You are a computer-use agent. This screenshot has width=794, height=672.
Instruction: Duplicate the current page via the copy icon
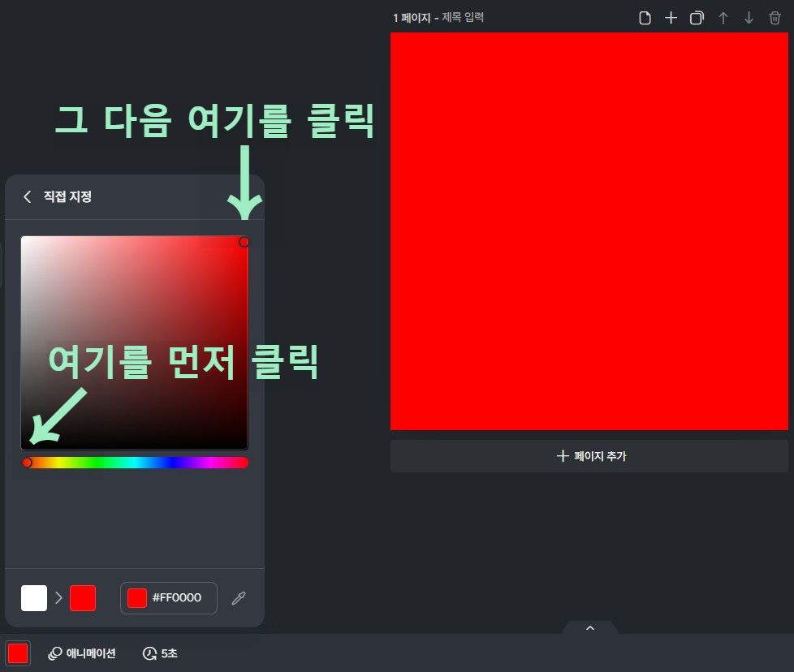pyautogui.click(x=697, y=17)
